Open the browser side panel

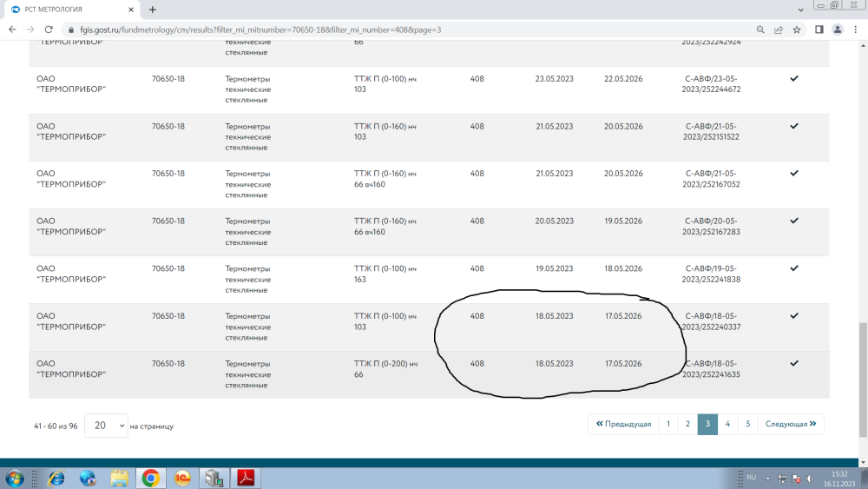[819, 29]
